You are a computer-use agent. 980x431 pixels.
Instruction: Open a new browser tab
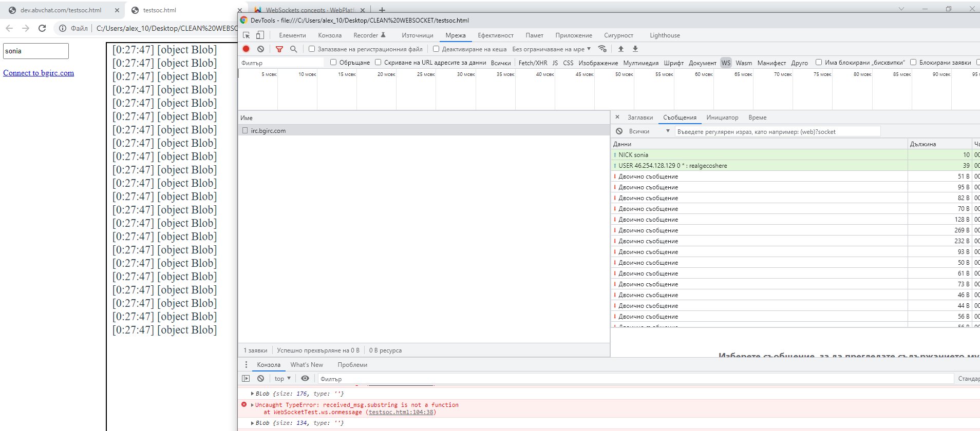382,10
